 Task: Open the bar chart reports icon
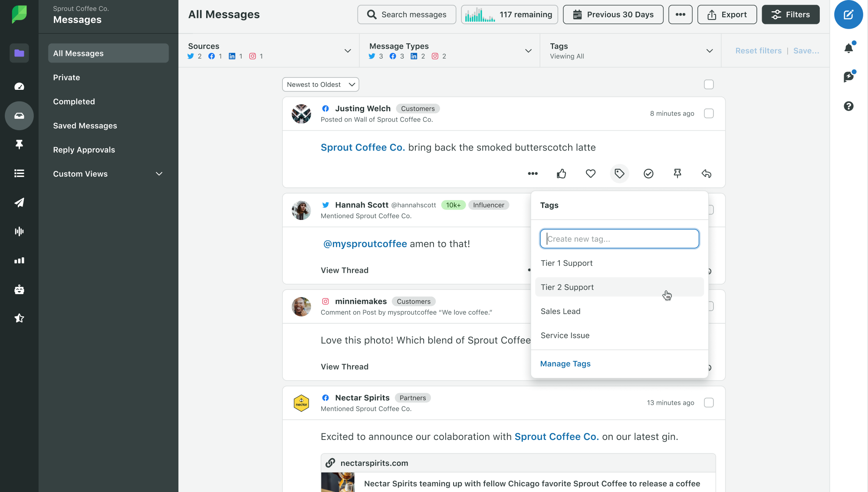pos(19,260)
